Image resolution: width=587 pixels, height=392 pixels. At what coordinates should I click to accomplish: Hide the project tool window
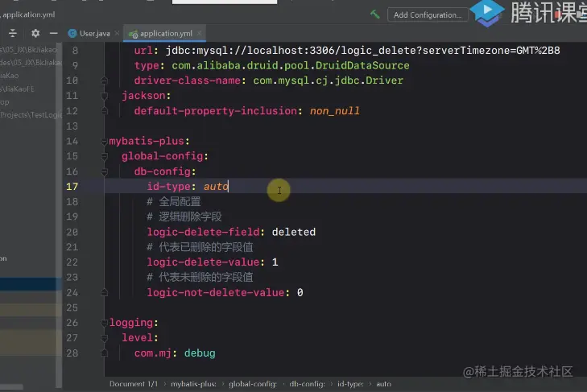coord(53,33)
